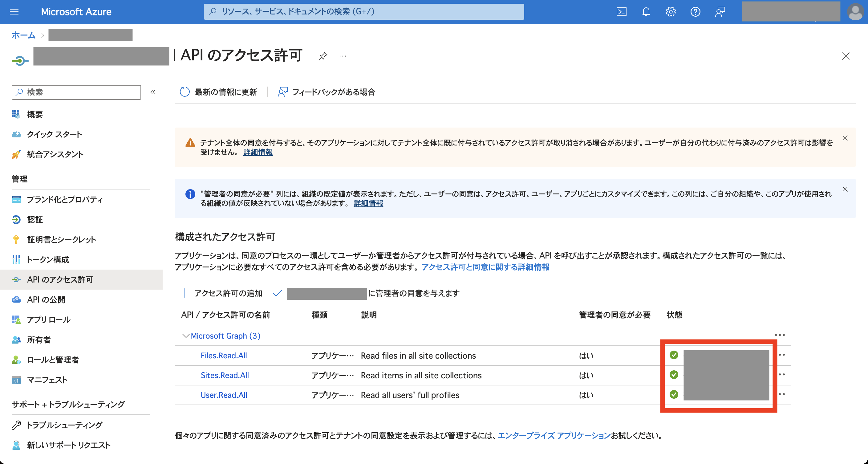Click the sidebar 検索 field

tap(76, 92)
